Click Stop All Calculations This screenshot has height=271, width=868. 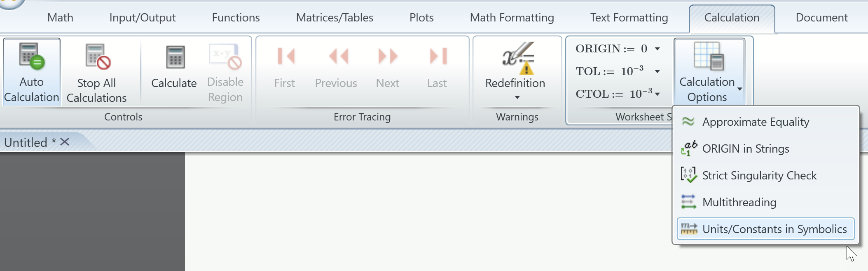pos(96,72)
